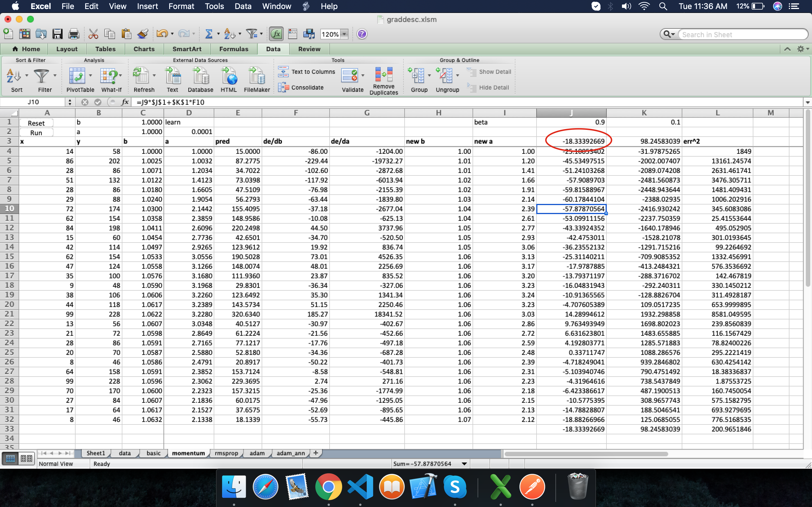
Task: Click the AutoSum sigma icon
Action: coord(209,34)
